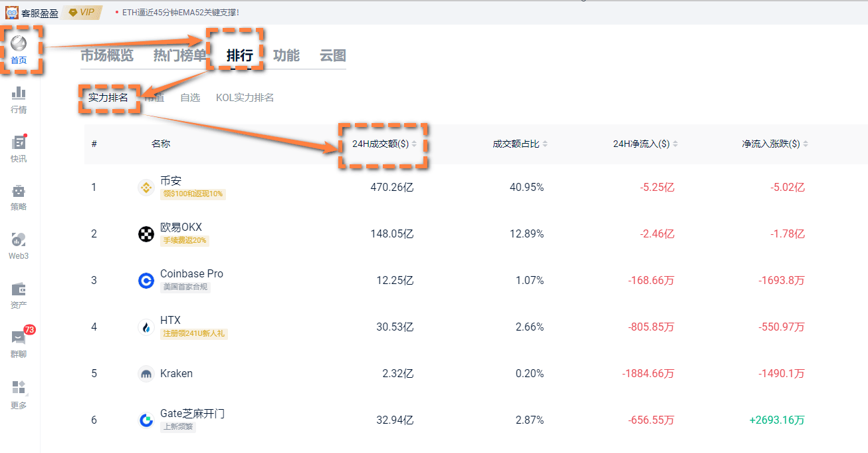Click the 注册领241U新人礼 promo tag

click(194, 334)
